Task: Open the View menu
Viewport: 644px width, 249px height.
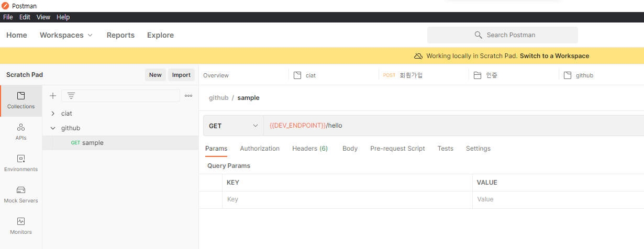Action: 43,17
